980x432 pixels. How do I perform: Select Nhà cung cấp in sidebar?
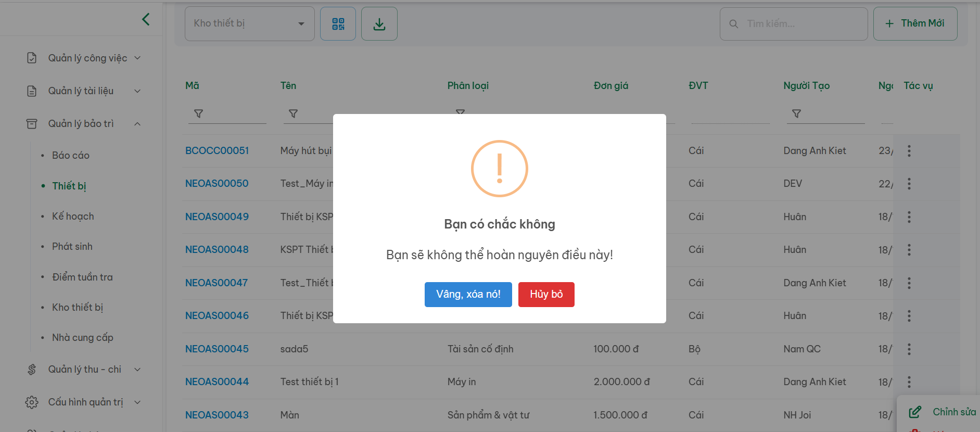82,338
